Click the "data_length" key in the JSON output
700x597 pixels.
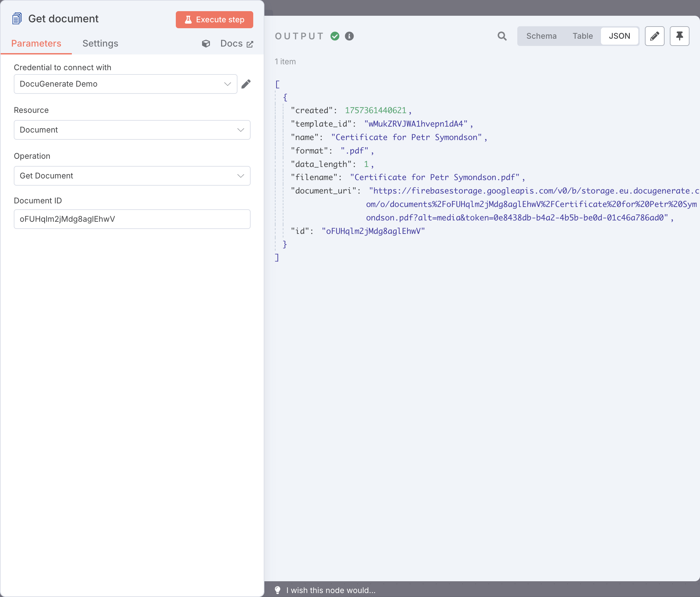pos(321,164)
